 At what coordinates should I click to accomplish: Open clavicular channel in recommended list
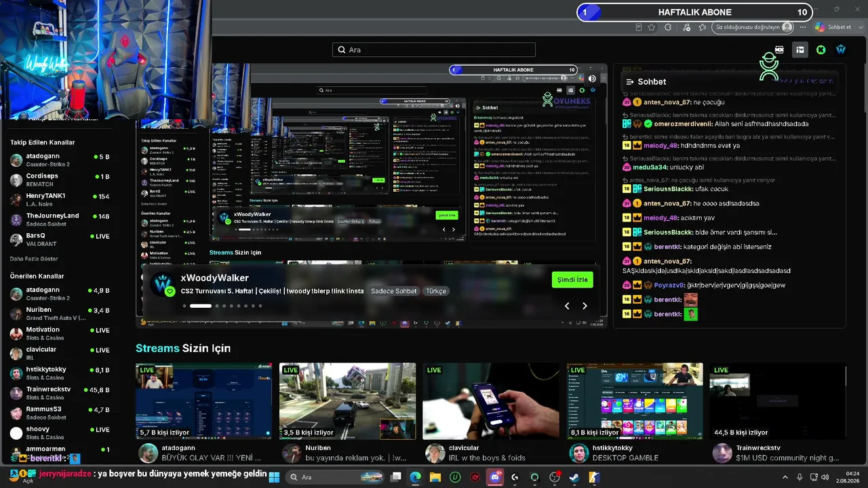tap(60, 353)
